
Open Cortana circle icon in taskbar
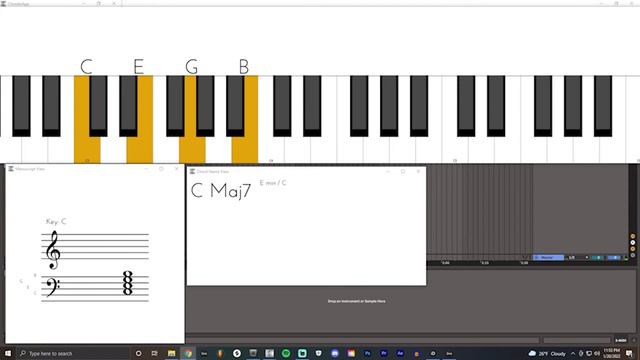point(138,353)
